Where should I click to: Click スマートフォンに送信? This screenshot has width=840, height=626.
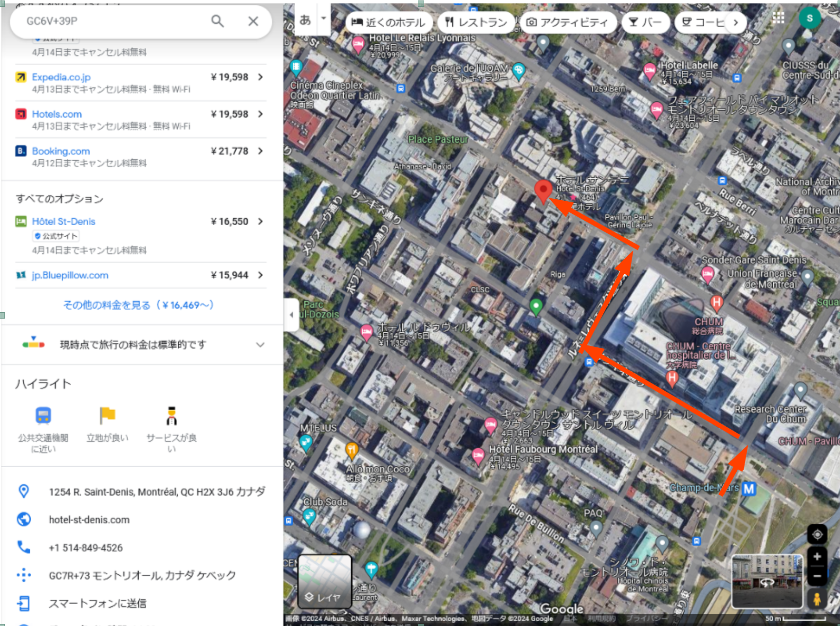(x=97, y=604)
